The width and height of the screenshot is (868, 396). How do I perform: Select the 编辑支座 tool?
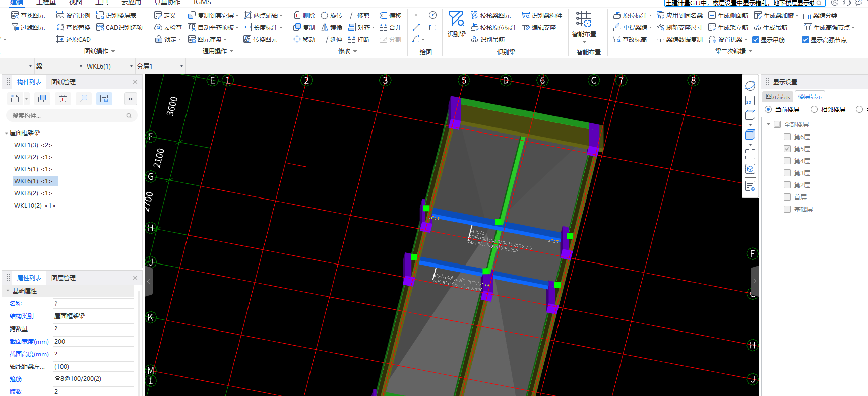click(x=539, y=27)
